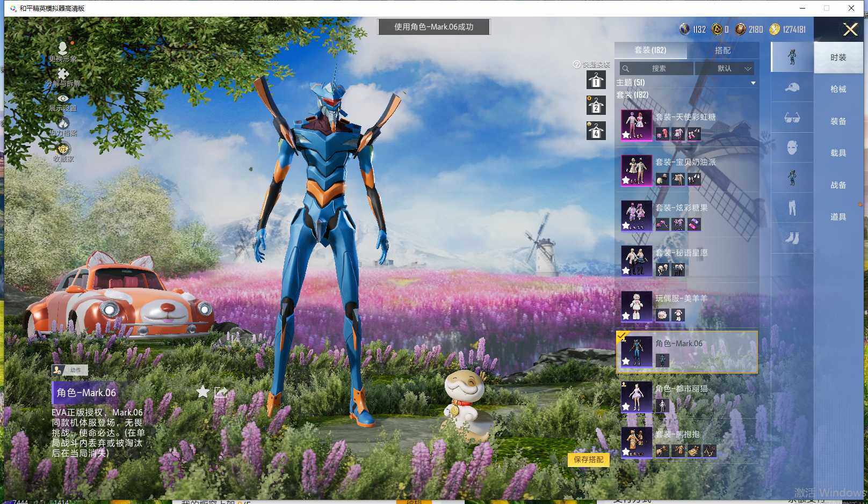
Task: Open the 道具 items menu
Action: 838,217
